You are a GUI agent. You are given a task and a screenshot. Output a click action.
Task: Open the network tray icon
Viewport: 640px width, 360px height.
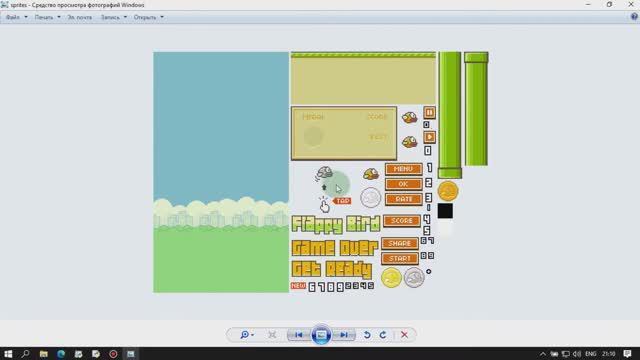pyautogui.click(x=565, y=354)
